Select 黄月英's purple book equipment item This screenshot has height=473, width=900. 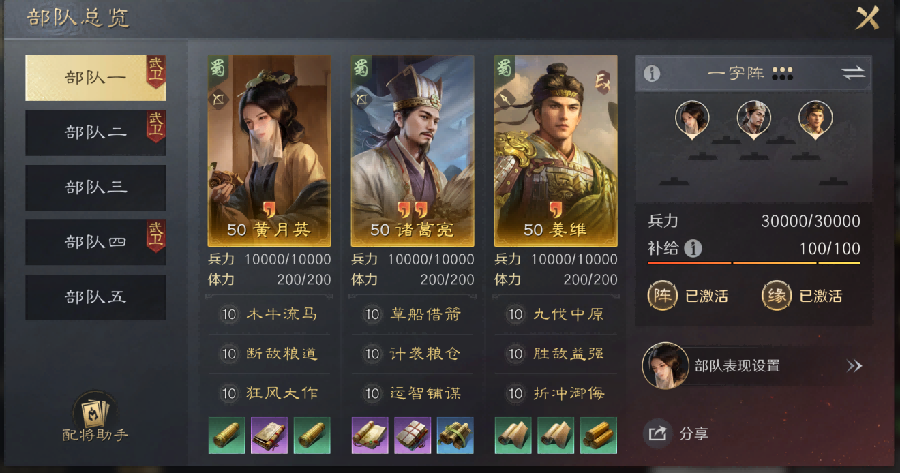[x=269, y=435]
